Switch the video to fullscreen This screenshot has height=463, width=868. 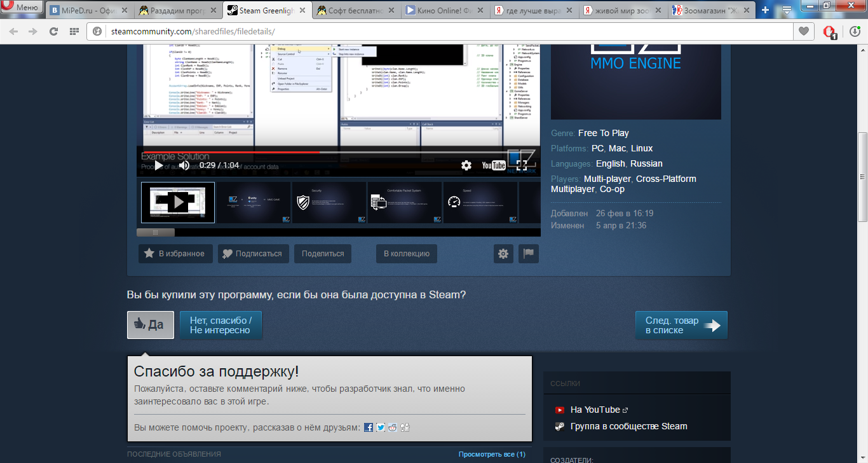522,165
